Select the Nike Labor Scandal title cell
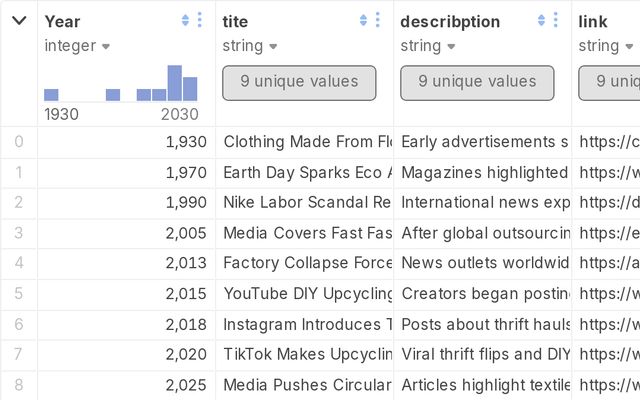This screenshot has width=640, height=400. [307, 203]
